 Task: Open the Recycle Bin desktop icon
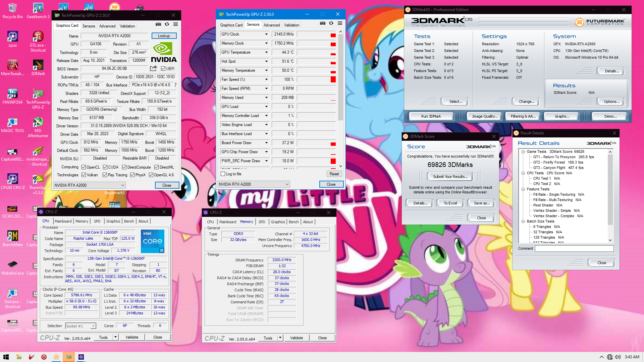12,11
